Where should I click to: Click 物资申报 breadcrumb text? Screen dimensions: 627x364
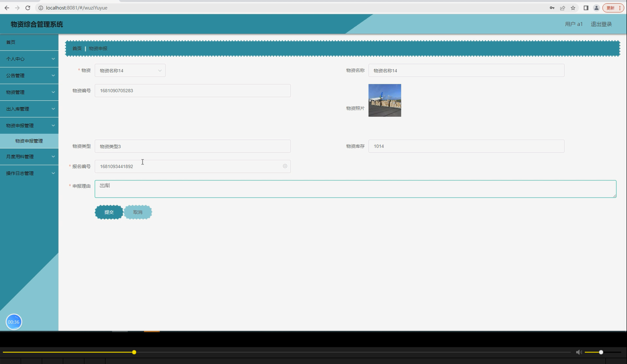[x=98, y=48]
